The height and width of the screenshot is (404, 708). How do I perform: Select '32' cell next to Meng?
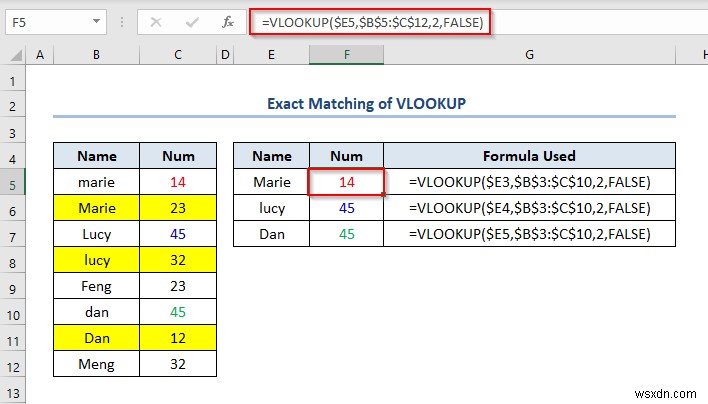coord(178,364)
